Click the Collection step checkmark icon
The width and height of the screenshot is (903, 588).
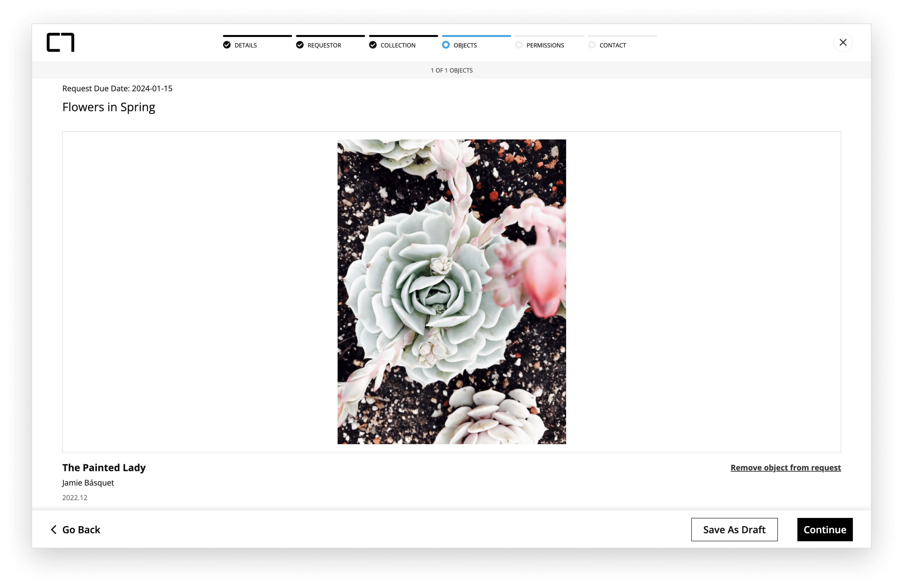pyautogui.click(x=373, y=45)
